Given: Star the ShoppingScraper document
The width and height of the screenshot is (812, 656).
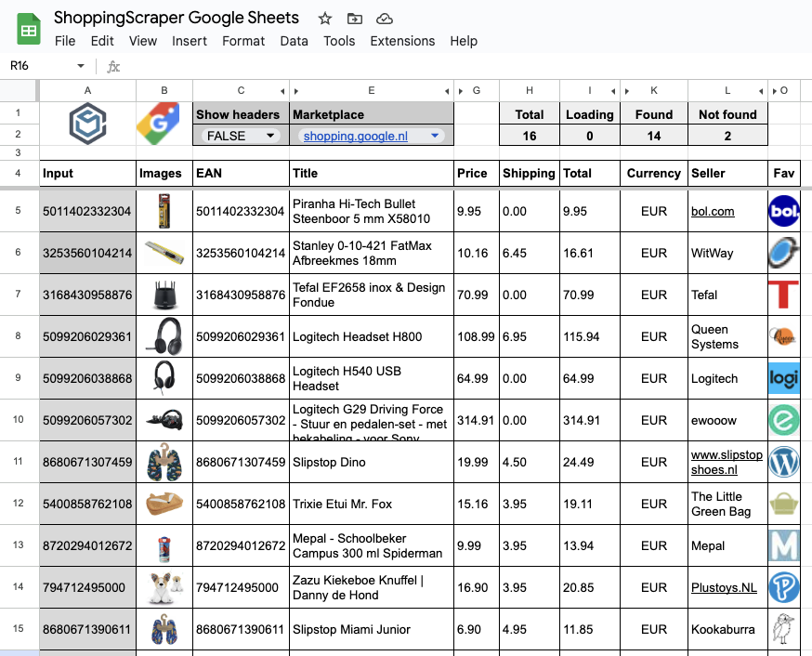Looking at the screenshot, I should tap(324, 20).
